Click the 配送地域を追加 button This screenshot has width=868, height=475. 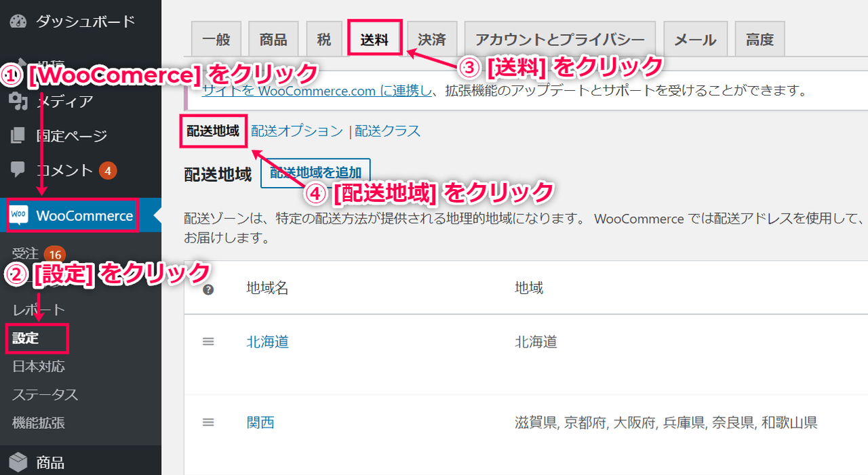click(x=316, y=173)
